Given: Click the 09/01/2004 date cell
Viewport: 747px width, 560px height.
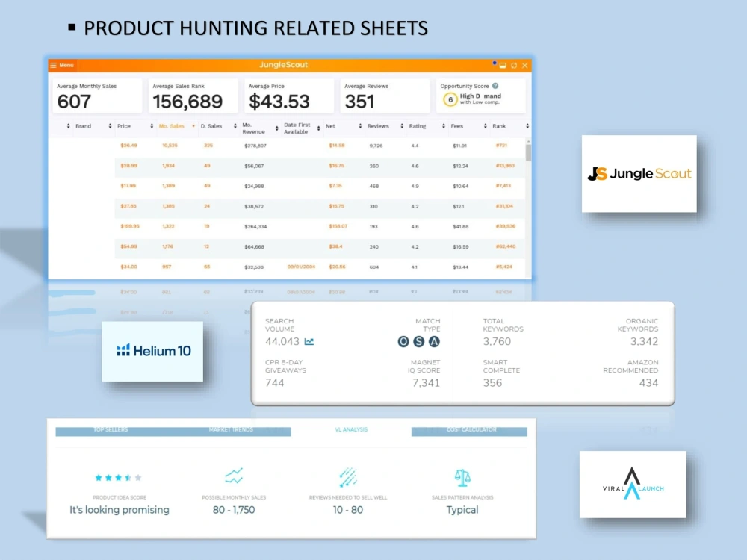Looking at the screenshot, I should (x=301, y=267).
